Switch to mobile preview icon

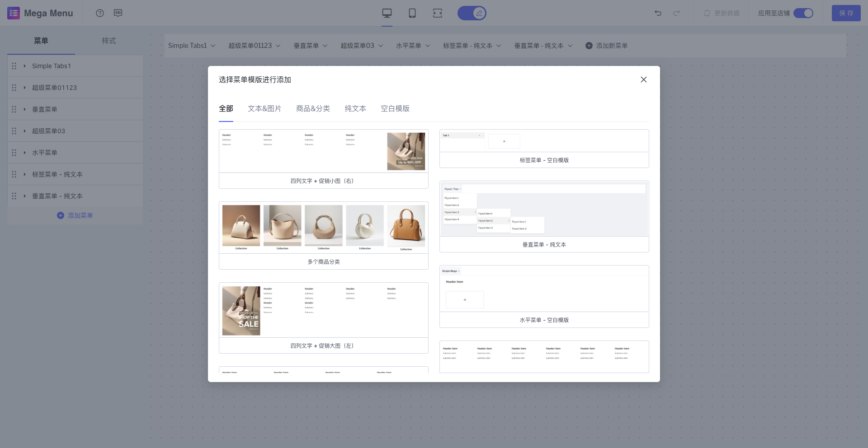click(x=412, y=13)
